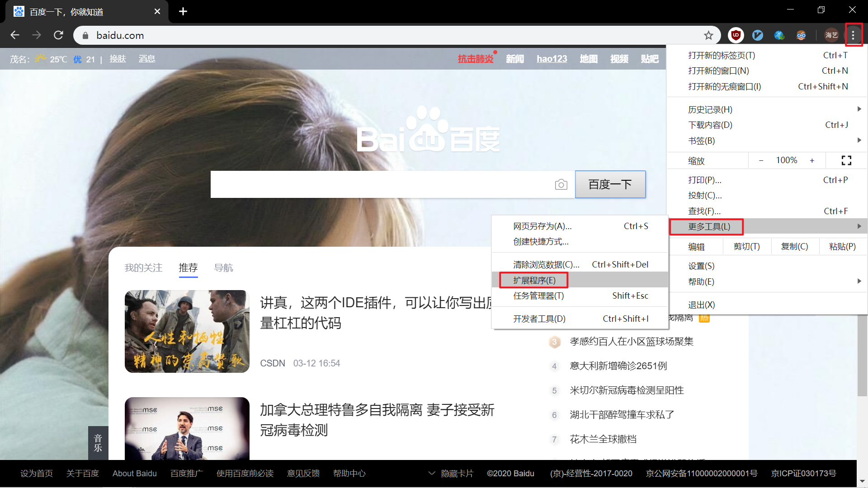Switch to 导航 tab
The height and width of the screenshot is (488, 868).
click(x=223, y=268)
